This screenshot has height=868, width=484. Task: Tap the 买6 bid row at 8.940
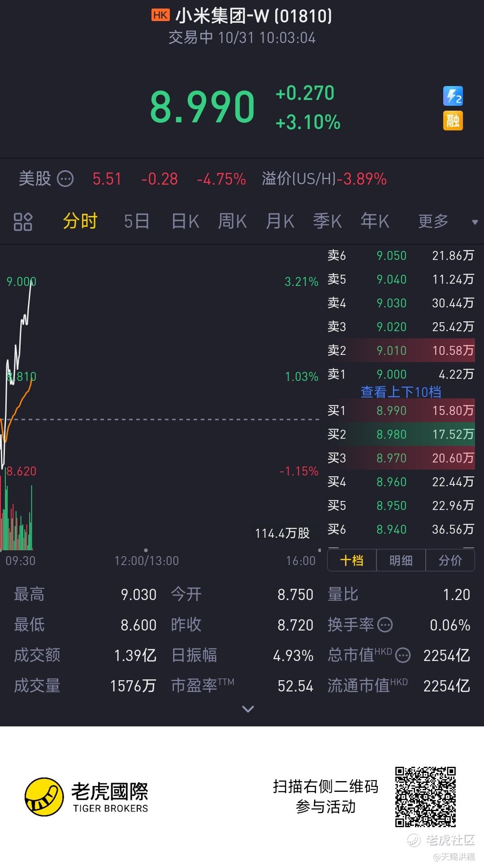tap(401, 529)
